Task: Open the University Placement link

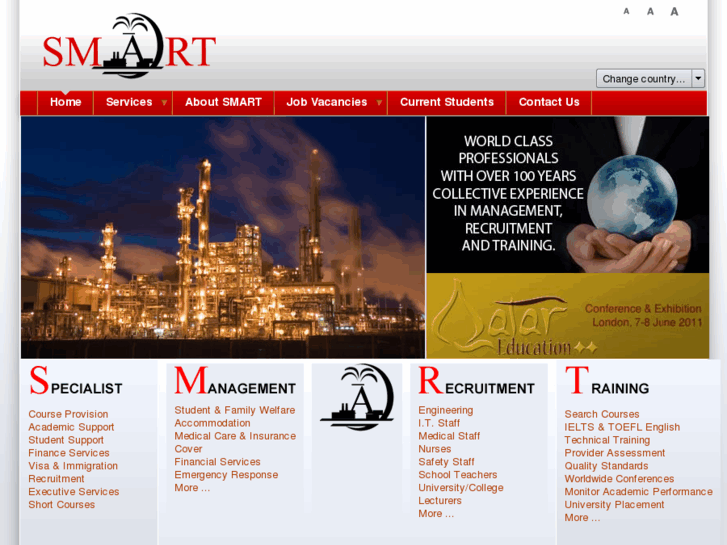Action: pos(614,505)
